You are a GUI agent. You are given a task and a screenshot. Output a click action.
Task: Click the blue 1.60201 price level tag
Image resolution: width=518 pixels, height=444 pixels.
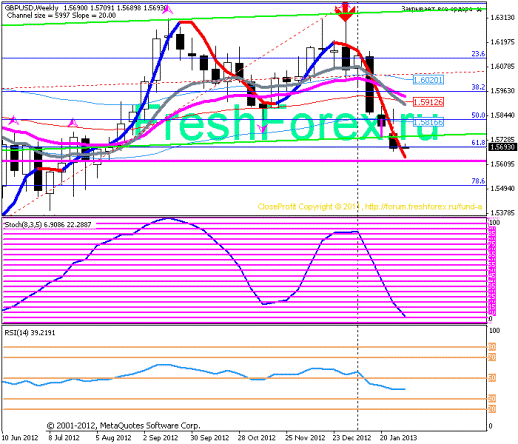428,80
